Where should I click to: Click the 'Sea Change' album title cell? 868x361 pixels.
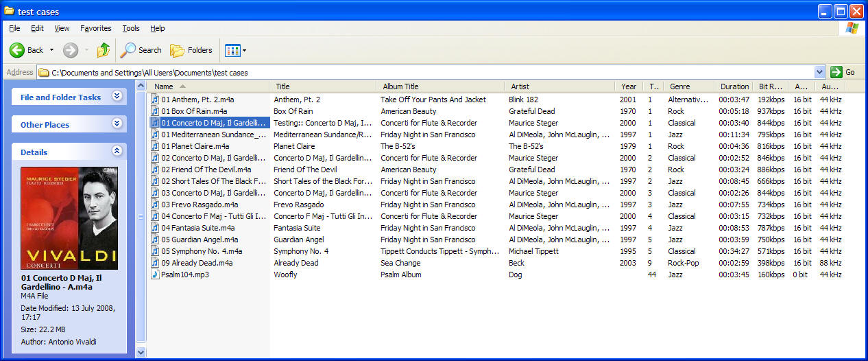[x=402, y=263]
